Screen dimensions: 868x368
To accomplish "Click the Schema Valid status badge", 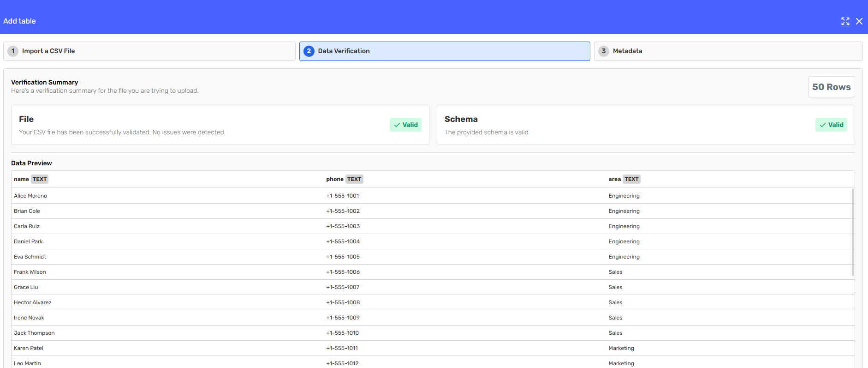I will [831, 125].
